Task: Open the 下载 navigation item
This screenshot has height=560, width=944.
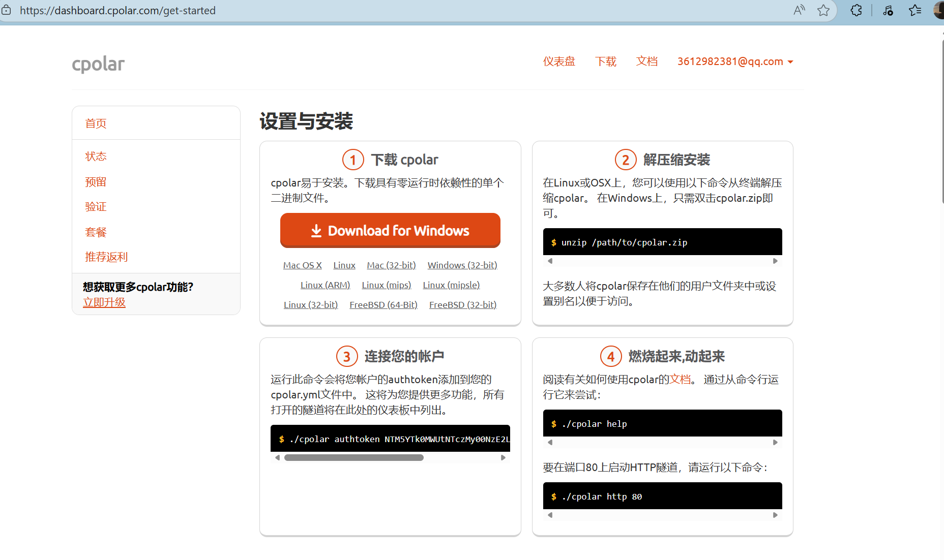Action: pyautogui.click(x=606, y=61)
